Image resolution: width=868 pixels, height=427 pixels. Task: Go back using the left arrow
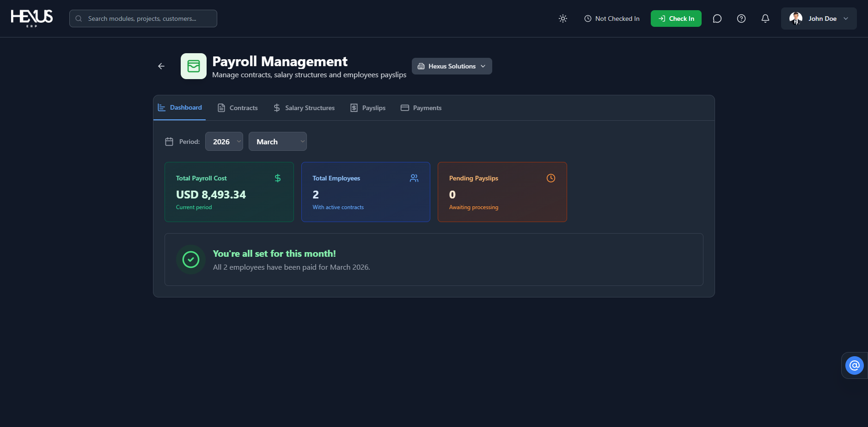161,66
